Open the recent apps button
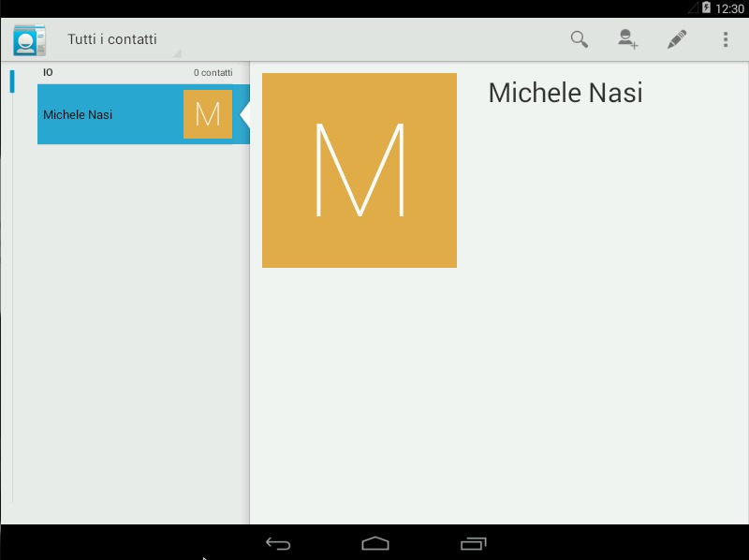749x560 pixels. (474, 543)
